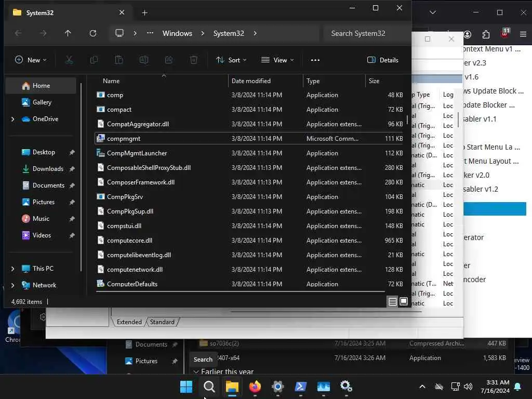Go up one folder level arrow

pyautogui.click(x=68, y=33)
